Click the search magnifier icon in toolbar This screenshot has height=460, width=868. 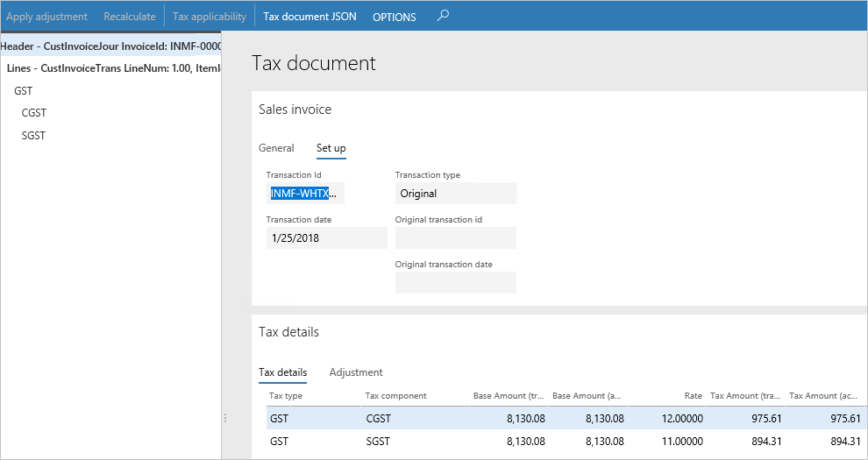click(443, 16)
